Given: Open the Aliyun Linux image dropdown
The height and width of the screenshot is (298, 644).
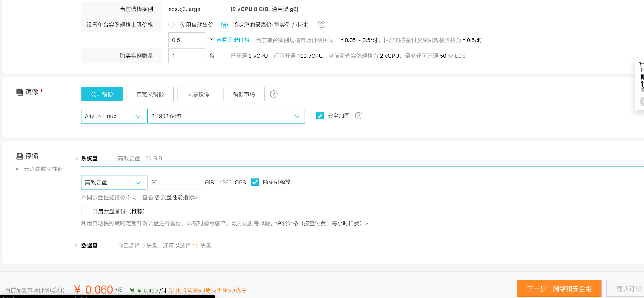Looking at the screenshot, I should (113, 116).
